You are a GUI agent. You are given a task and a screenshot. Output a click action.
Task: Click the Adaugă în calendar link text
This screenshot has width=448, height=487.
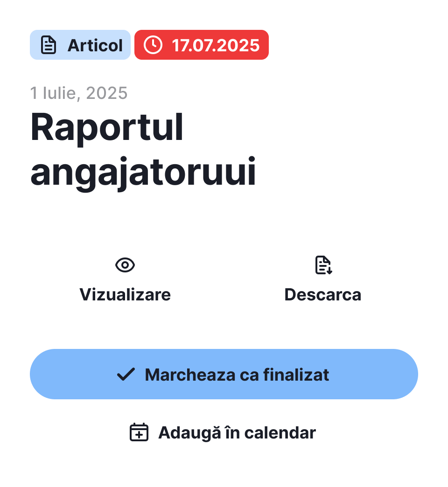click(x=237, y=432)
